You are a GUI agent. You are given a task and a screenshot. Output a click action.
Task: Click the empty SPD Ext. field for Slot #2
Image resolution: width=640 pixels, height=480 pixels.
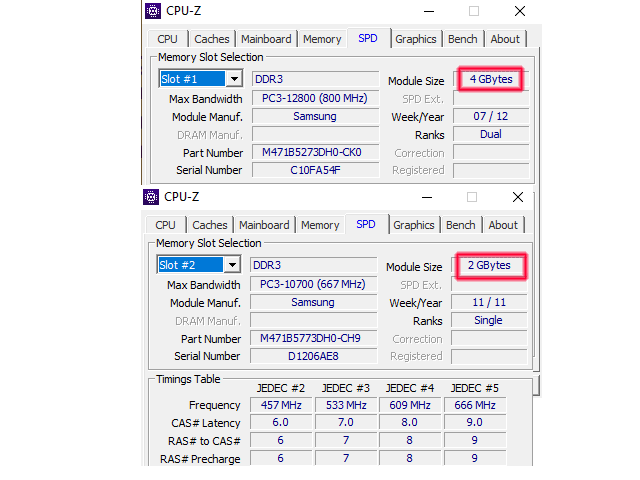489,284
